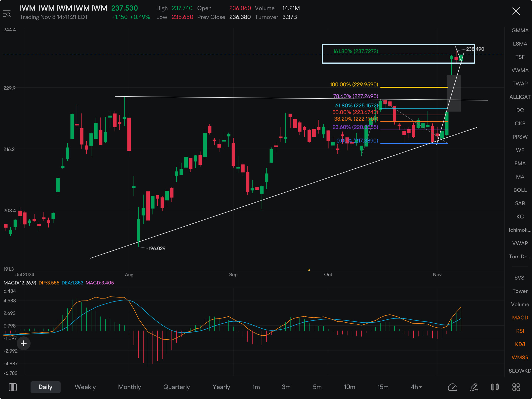Select the Tower sub-indicator
This screenshot has width=532, height=399.
coord(520,291)
